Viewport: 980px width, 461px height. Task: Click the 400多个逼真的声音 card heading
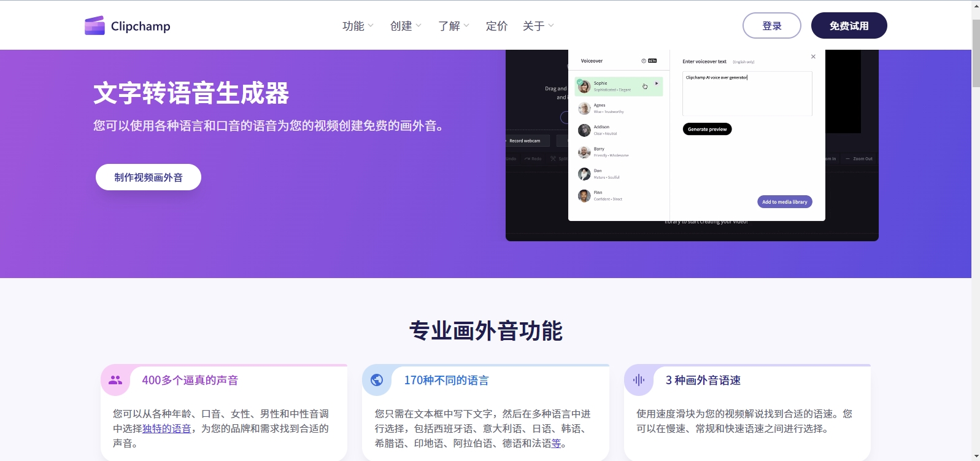pyautogui.click(x=190, y=380)
